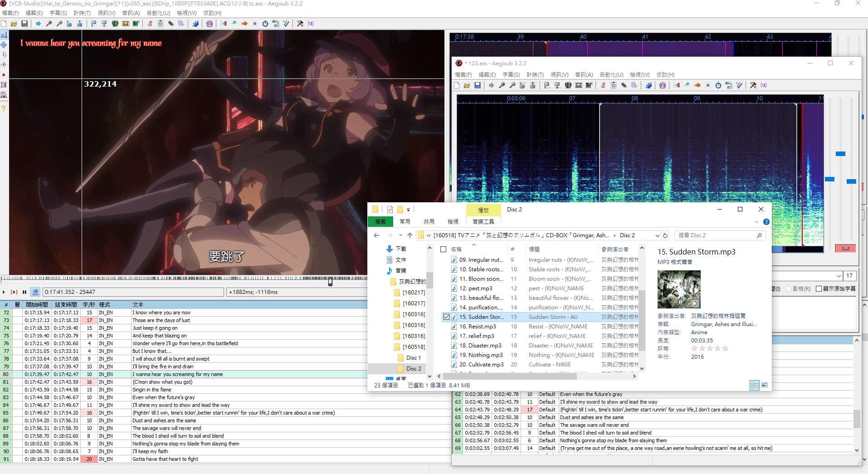Open Timing Post-Processor clock icon in main toolbar

tap(265, 24)
